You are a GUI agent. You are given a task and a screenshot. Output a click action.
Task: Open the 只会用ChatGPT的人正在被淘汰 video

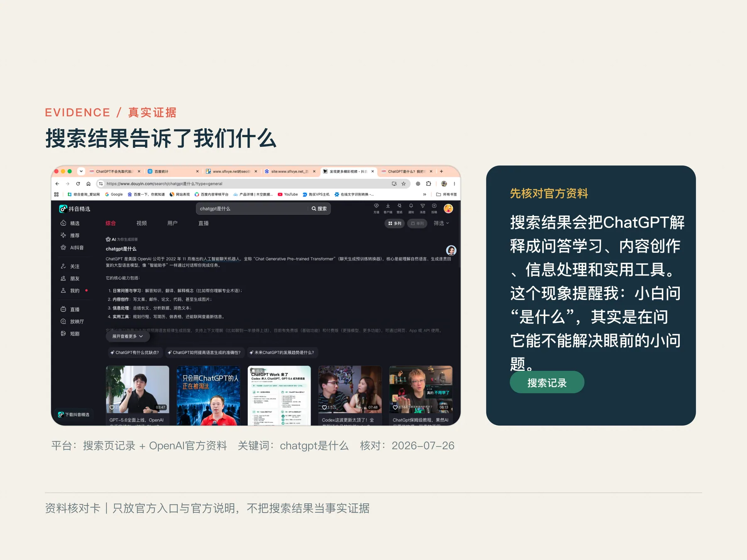(x=208, y=395)
